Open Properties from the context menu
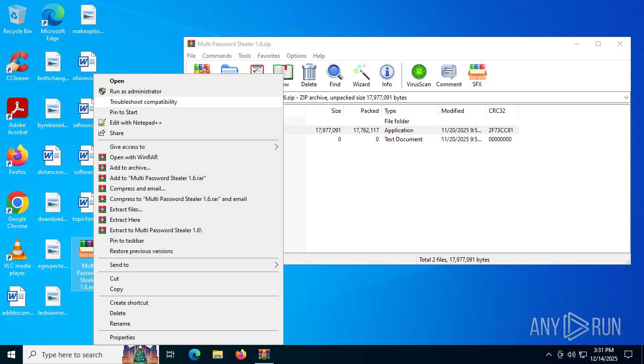This screenshot has height=364, width=644. coord(188,337)
